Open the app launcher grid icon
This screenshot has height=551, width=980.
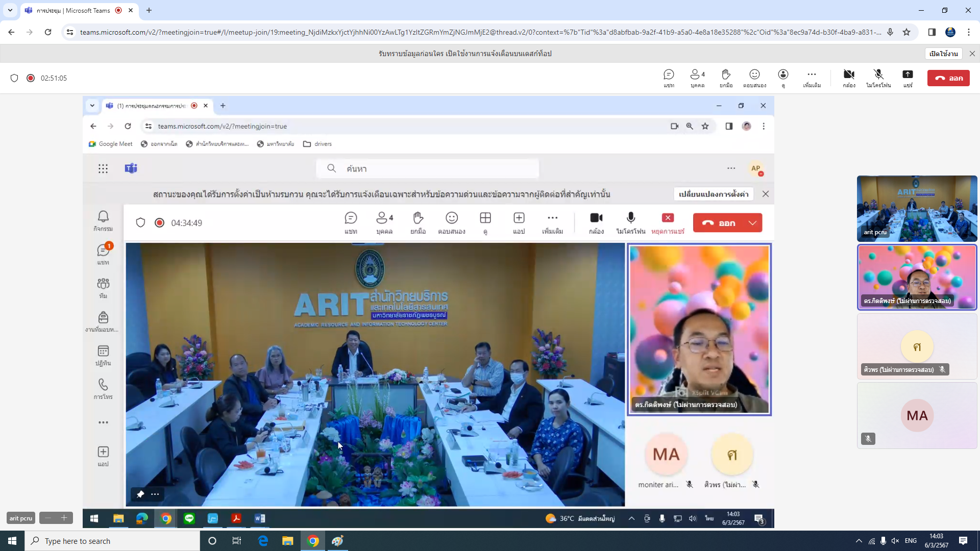[103, 168]
